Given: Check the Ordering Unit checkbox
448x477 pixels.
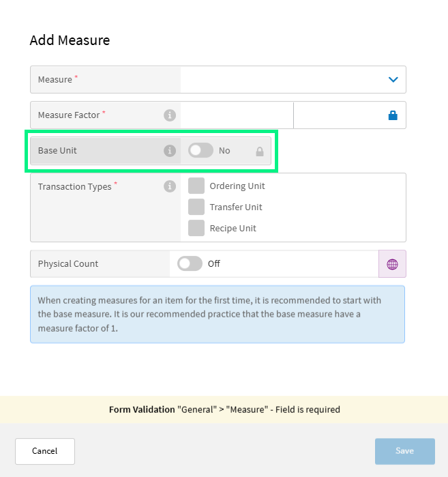Looking at the screenshot, I should (196, 186).
